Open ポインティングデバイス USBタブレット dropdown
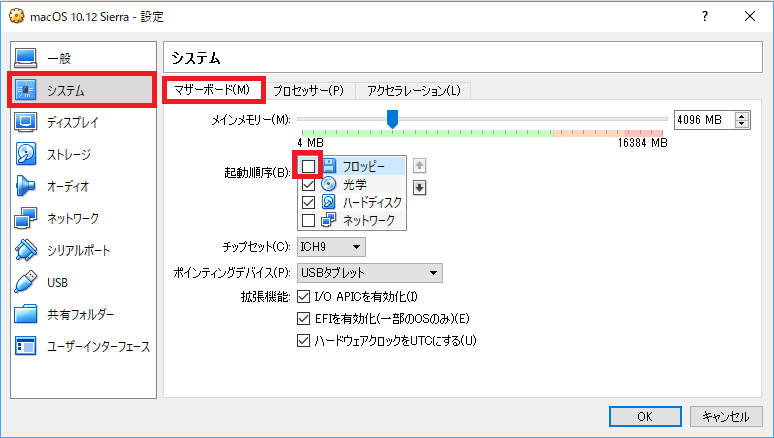The width and height of the screenshot is (774, 438). pyautogui.click(x=370, y=273)
